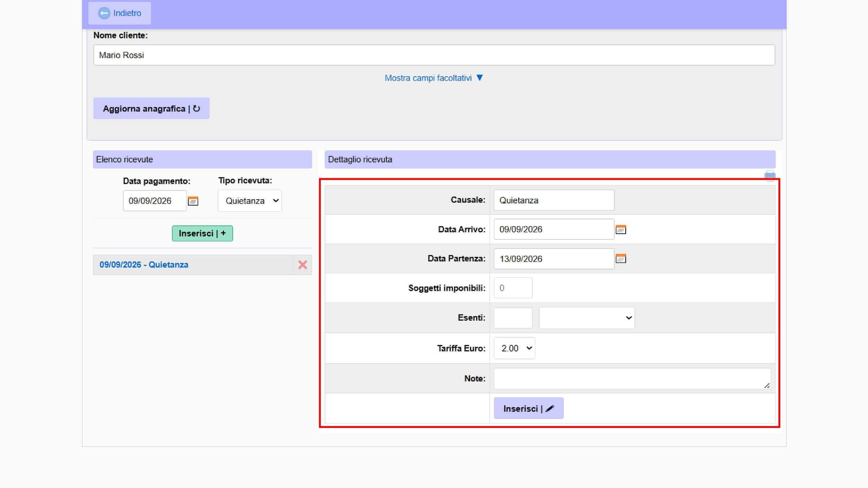
Task: Open calendar picker for Data Partenza
Action: [621, 259]
